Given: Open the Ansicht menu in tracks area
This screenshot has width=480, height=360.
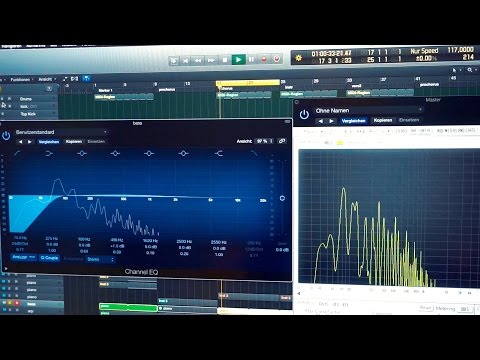Looking at the screenshot, I should [x=46, y=79].
